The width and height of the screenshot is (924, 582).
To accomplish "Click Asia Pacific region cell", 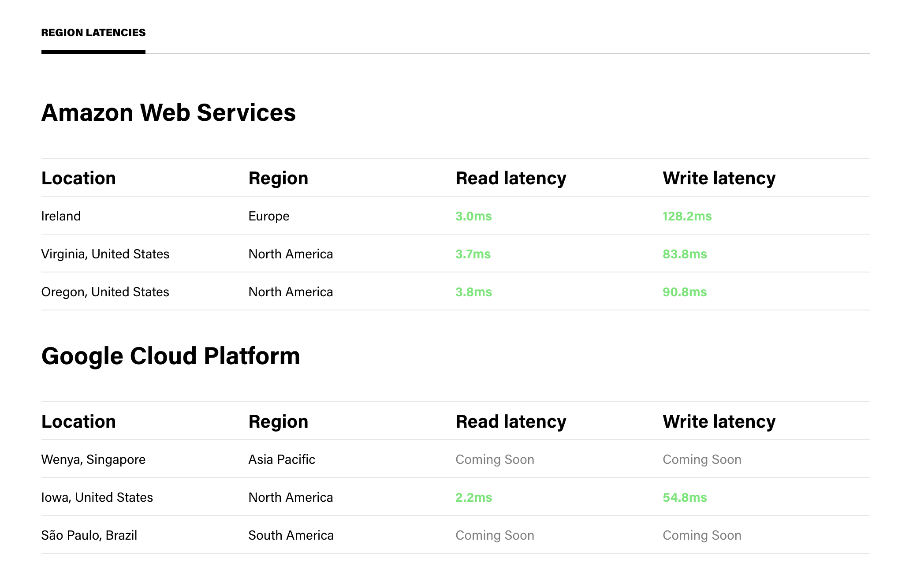I will pos(282,459).
